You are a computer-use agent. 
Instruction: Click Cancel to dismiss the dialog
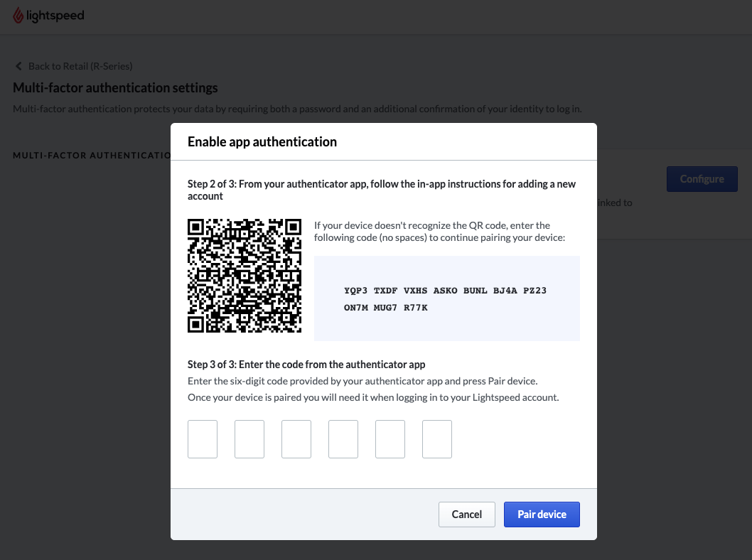point(466,514)
